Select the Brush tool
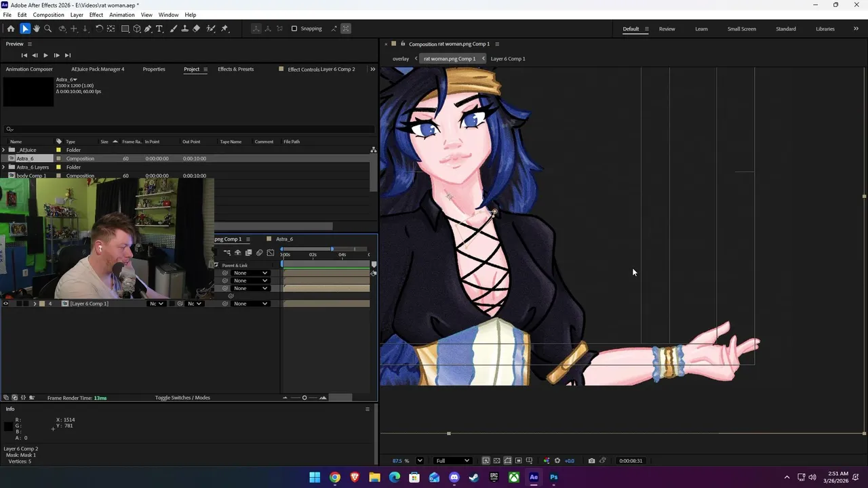The height and width of the screenshot is (488, 868). click(x=174, y=28)
